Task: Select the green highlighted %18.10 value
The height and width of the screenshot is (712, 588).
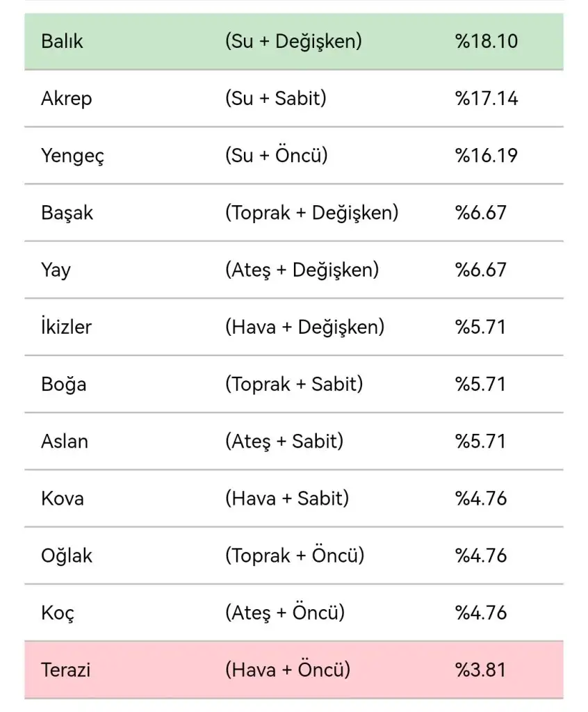Action: [487, 41]
